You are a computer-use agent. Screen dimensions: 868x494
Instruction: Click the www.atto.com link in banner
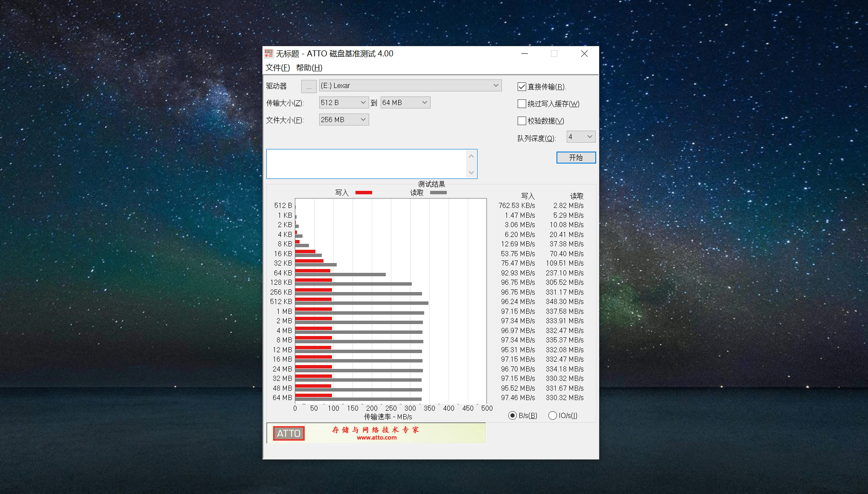[377, 438]
